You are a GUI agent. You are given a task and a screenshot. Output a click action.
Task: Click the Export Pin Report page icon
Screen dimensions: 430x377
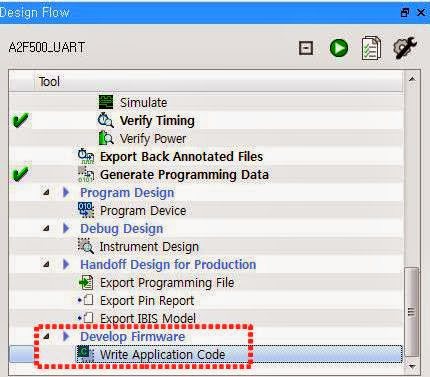tap(86, 300)
